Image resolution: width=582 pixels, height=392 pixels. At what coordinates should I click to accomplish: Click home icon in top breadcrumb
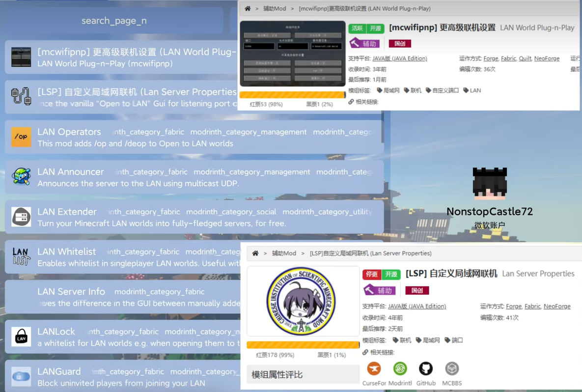pyautogui.click(x=248, y=8)
